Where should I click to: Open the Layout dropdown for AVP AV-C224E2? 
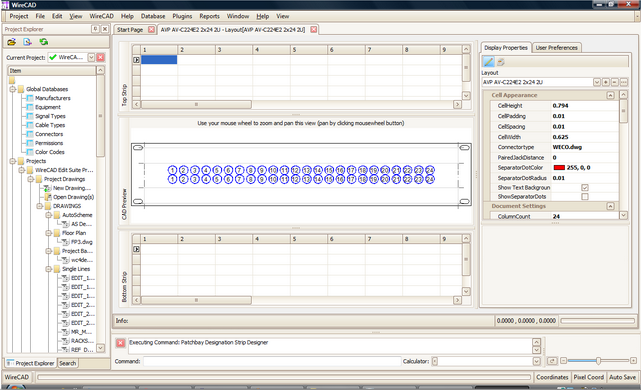(597, 82)
